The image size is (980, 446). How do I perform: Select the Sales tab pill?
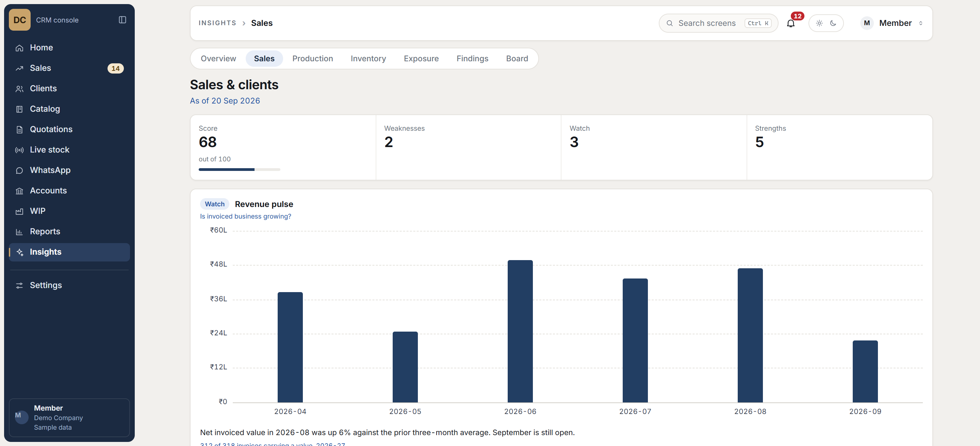(264, 59)
